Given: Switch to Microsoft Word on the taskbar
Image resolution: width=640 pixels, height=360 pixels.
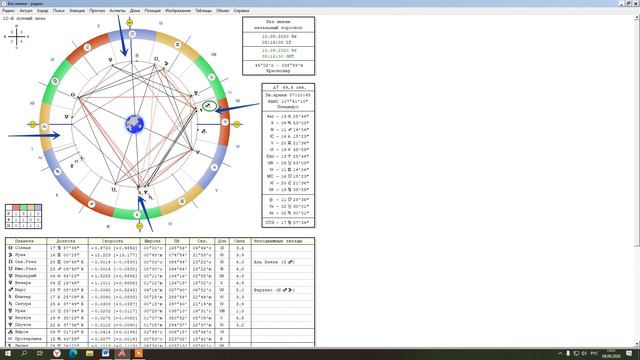Looking at the screenshot, I should tap(106, 353).
